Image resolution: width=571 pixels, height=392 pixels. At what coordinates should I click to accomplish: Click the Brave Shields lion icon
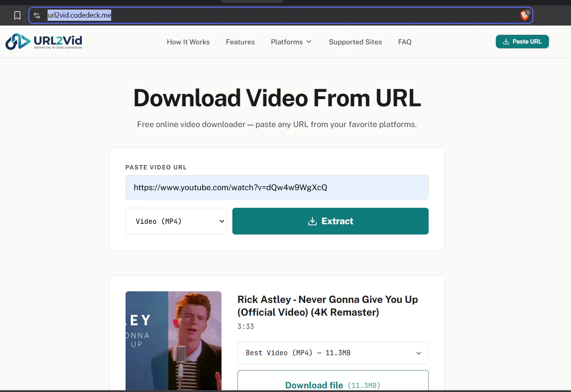tap(525, 15)
